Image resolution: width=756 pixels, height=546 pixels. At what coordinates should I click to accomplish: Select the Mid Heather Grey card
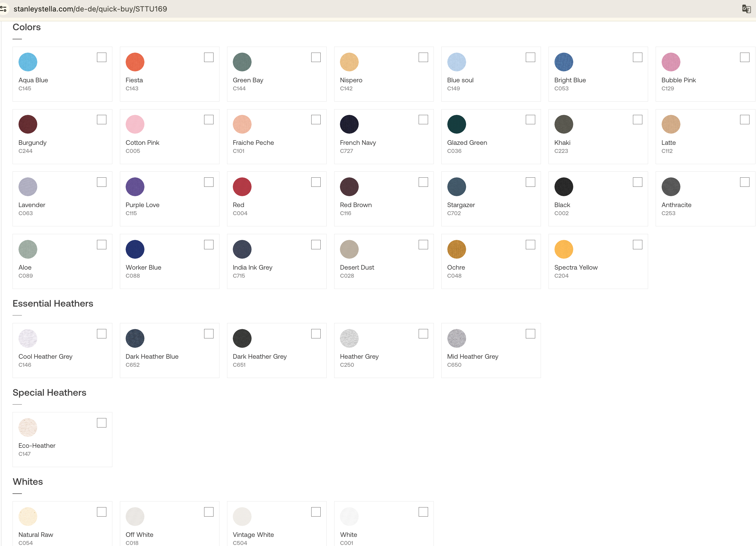pos(491,350)
